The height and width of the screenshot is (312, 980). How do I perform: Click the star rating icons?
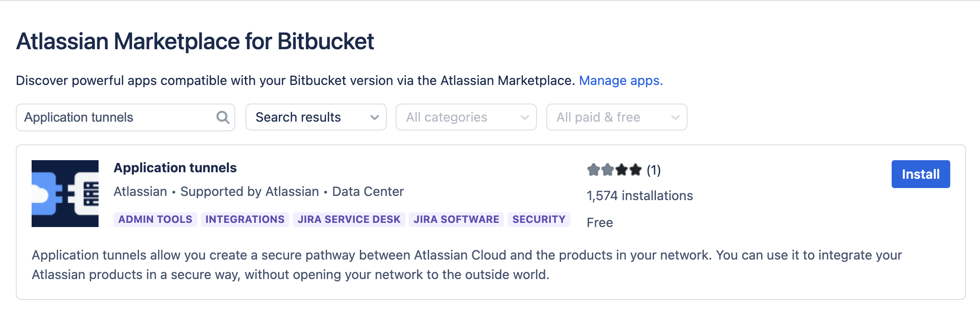pos(614,170)
